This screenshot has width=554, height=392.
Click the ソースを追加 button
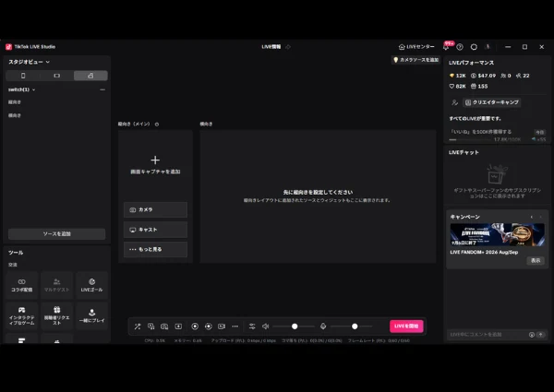56,233
